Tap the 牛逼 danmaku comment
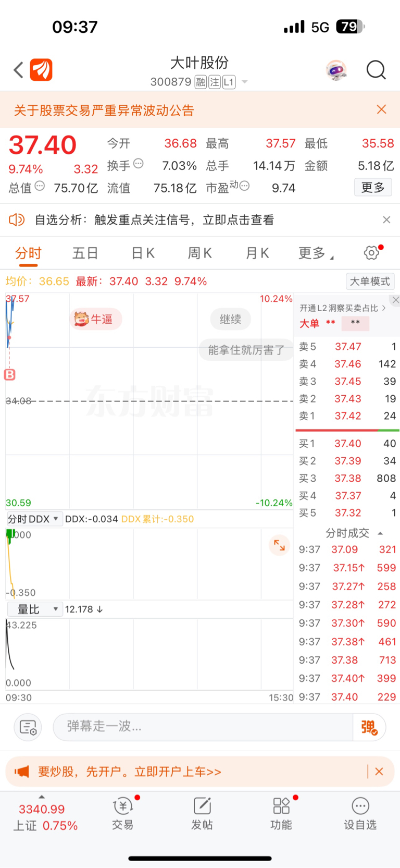 (96, 319)
